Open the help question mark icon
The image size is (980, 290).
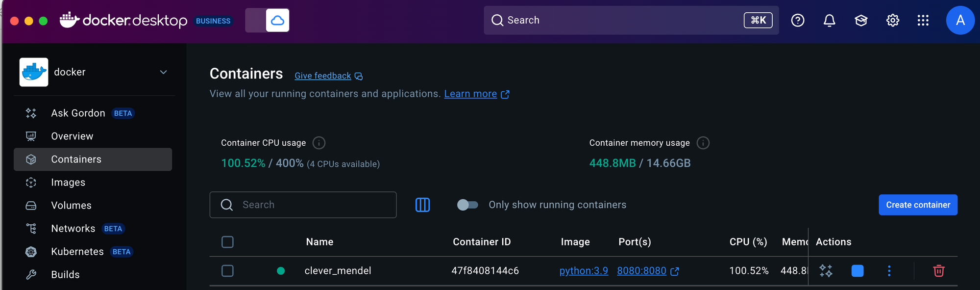pos(798,20)
